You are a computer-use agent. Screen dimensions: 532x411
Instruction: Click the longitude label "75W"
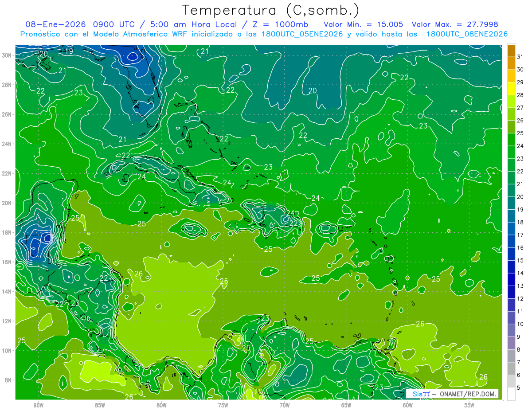[223, 405]
